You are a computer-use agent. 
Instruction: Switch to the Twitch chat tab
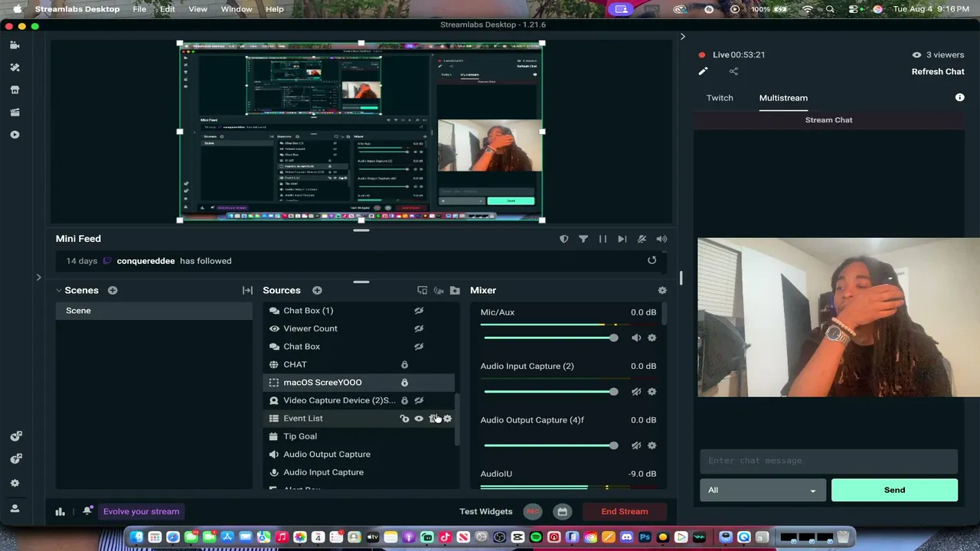pos(720,98)
